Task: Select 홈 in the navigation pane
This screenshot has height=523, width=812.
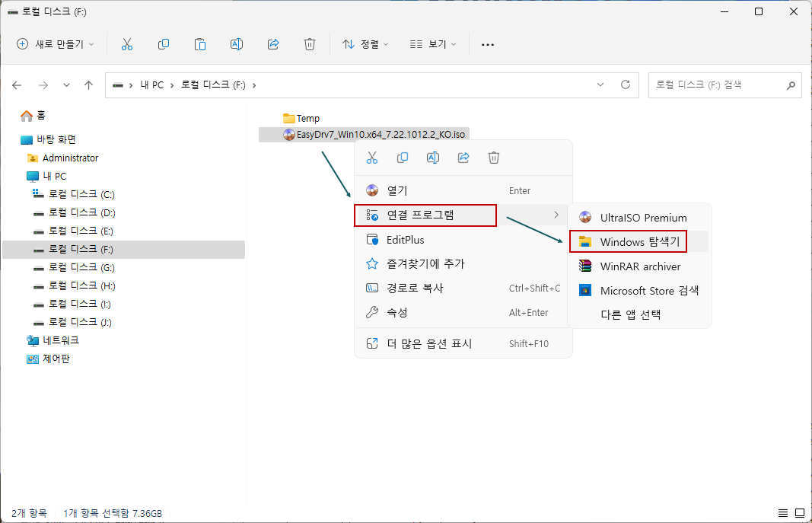Action: click(33, 116)
